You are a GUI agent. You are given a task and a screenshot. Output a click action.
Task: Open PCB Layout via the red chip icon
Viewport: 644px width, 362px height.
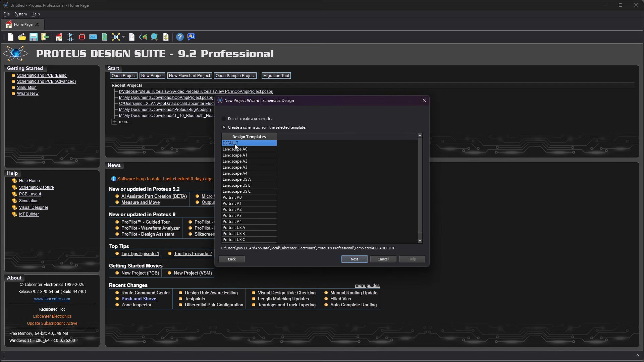pyautogui.click(x=82, y=37)
